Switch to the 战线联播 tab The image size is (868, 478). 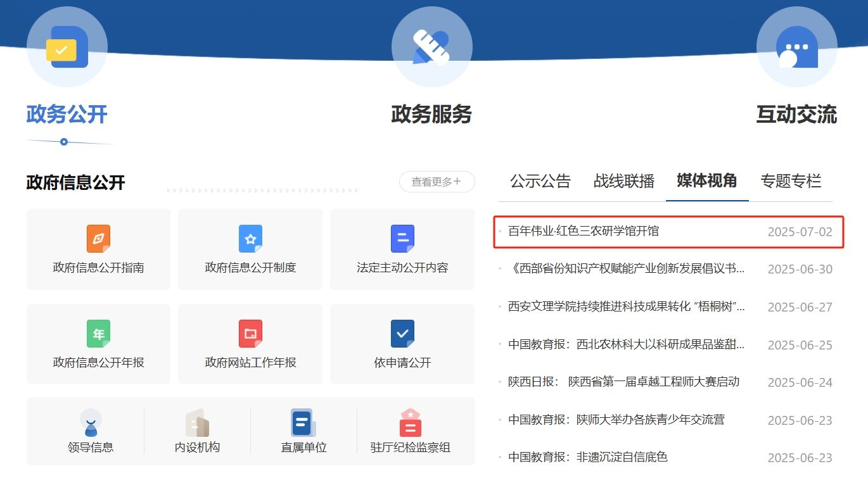[623, 182]
